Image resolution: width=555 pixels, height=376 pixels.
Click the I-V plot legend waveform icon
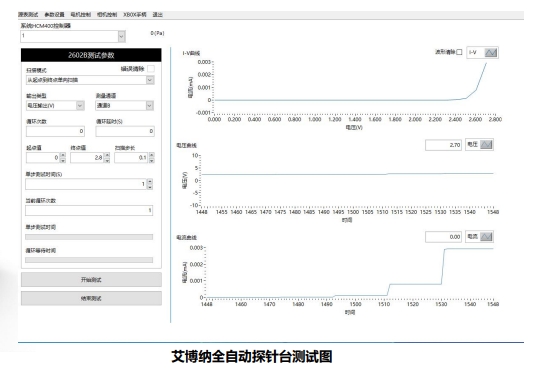click(x=491, y=52)
